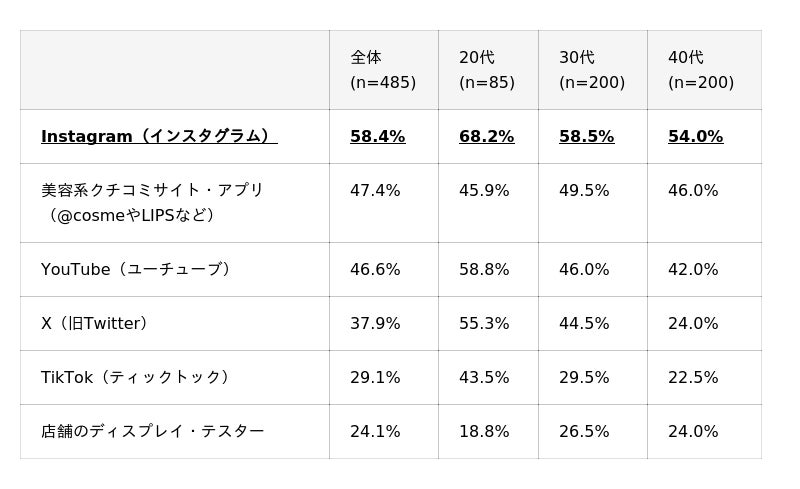Screen dimensions: 800x489
Task: Click the TikTok 43.5% cell
Action: pos(484,377)
